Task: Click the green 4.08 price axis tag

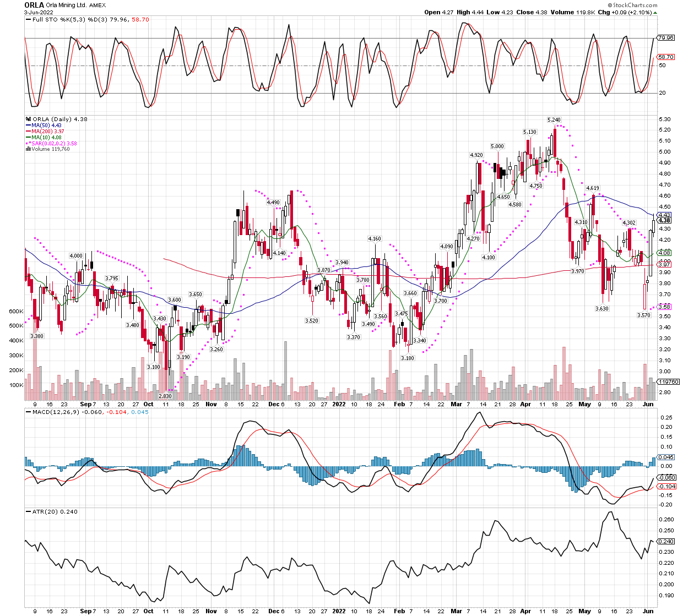Action: coord(665,253)
